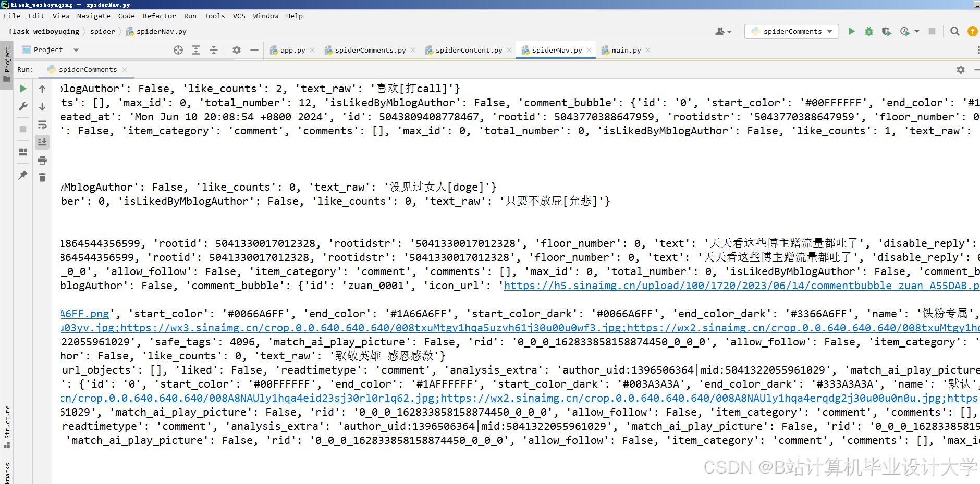Commit changes via the orange upload arrow
The image size is (980, 484).
click(973, 31)
